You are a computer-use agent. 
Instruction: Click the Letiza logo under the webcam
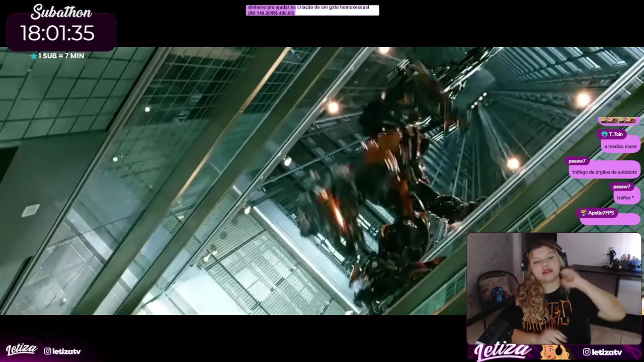[502, 351]
